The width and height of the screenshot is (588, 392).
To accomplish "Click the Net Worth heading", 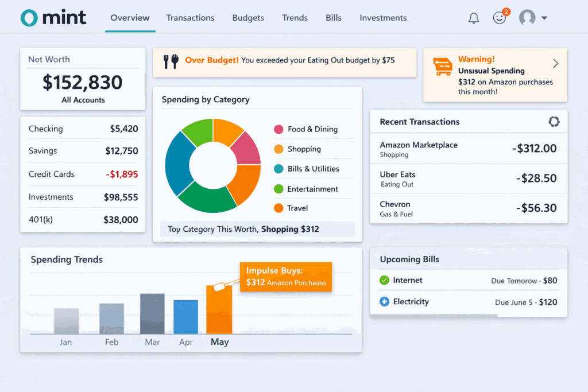I will tap(49, 59).
